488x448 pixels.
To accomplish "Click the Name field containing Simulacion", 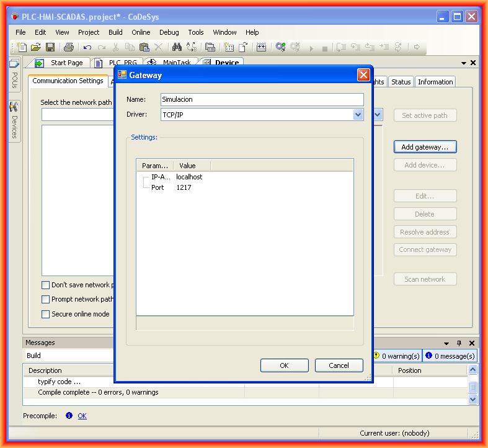I will tap(262, 100).
